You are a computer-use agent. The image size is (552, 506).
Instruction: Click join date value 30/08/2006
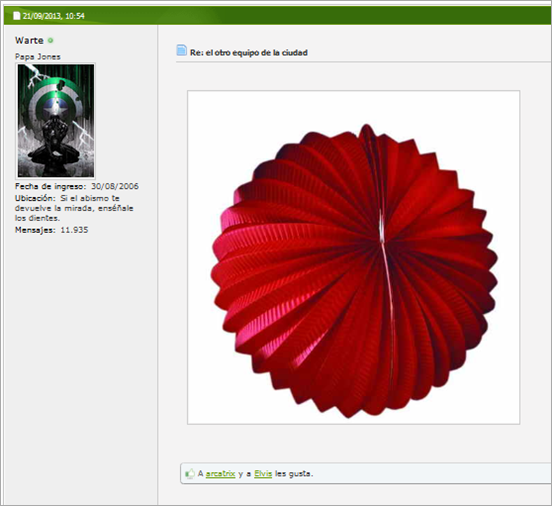click(115, 186)
